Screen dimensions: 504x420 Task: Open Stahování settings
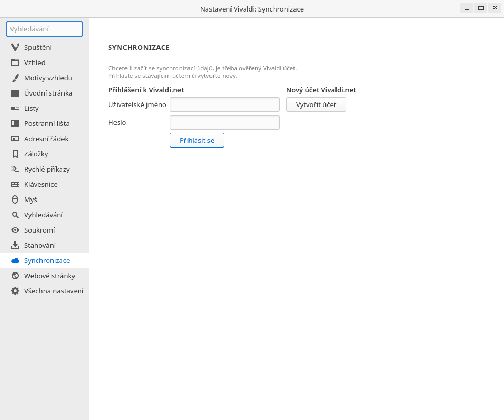click(x=44, y=245)
